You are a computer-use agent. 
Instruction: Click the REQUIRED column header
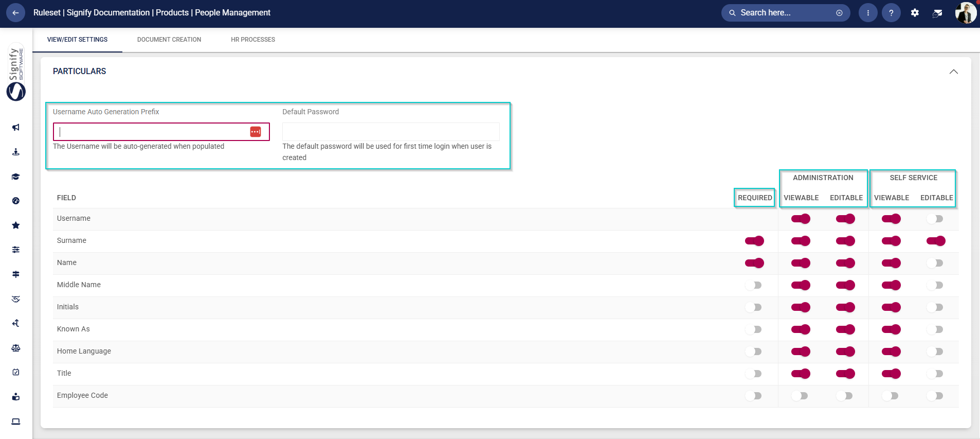tap(755, 198)
